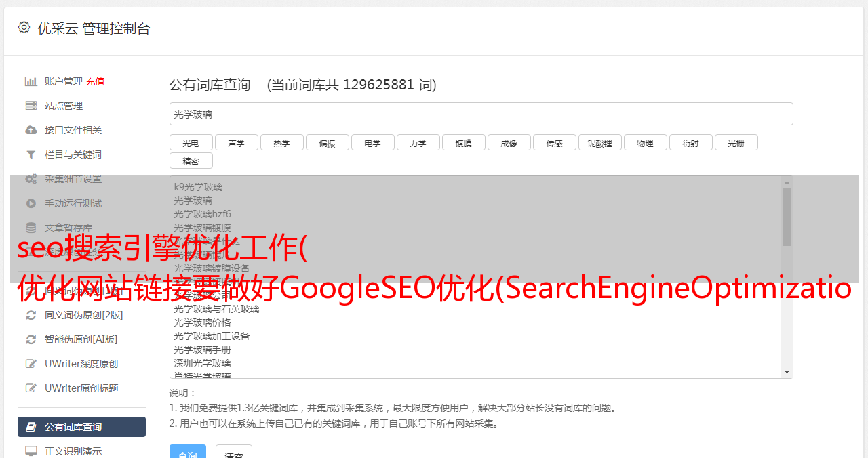Select 光学玻璃加工设备 in the results list

[212, 336]
